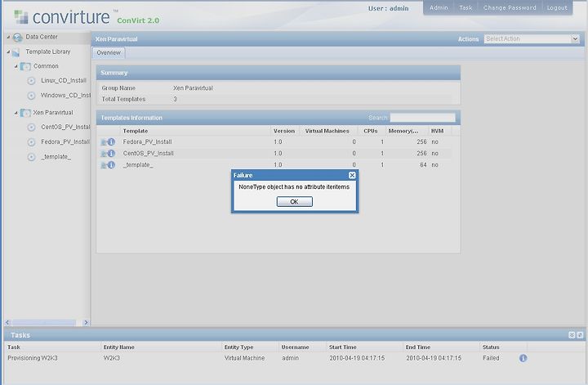
Task: Open the Select Action dropdown
Action: coord(574,38)
